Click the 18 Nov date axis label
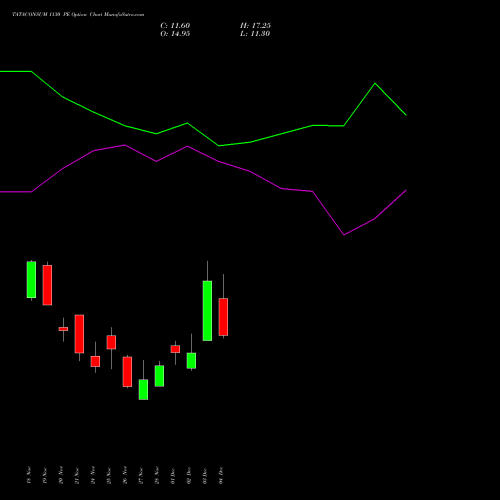 tap(29, 475)
